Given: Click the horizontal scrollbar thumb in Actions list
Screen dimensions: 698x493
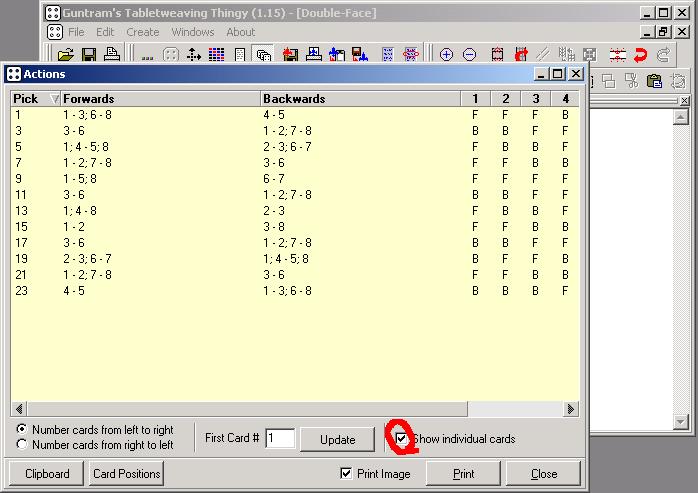Looking at the screenshot, I should 247,408.
